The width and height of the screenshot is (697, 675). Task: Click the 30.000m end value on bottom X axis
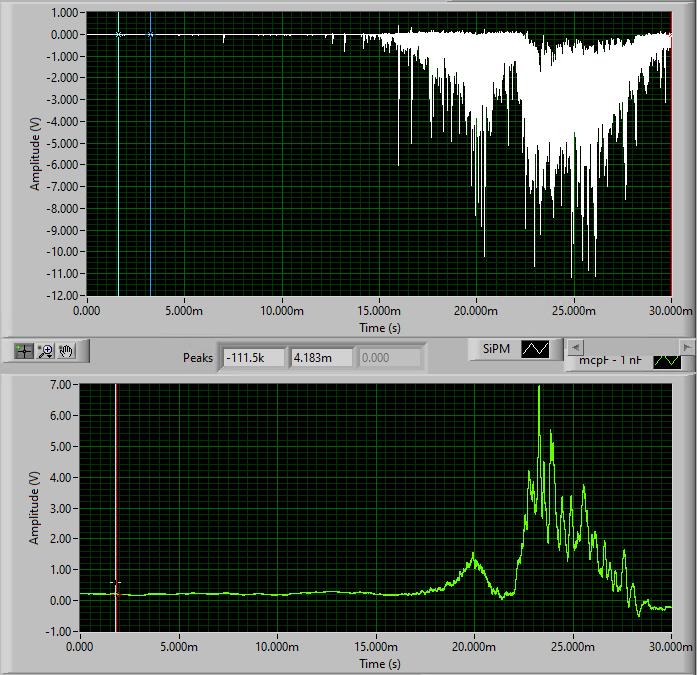(x=670, y=647)
